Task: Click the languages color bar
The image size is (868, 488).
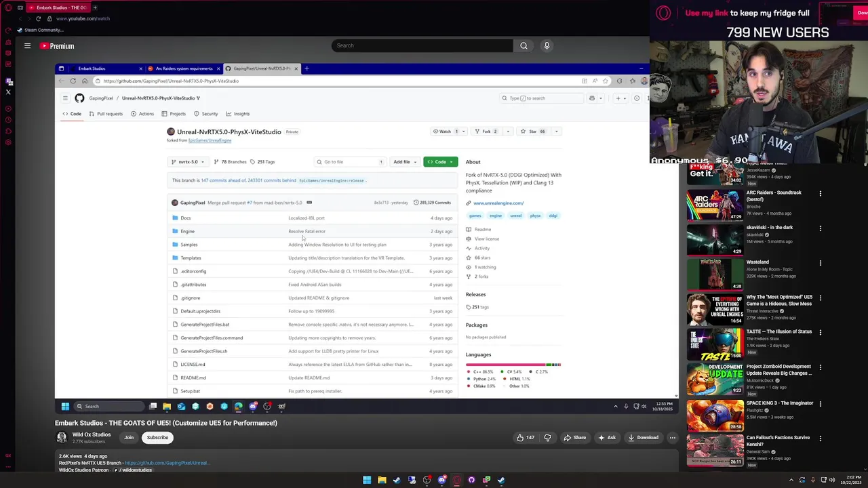Action: click(x=513, y=365)
